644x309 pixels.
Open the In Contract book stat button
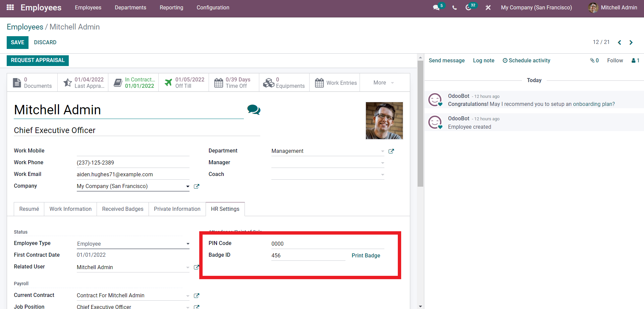(x=133, y=82)
